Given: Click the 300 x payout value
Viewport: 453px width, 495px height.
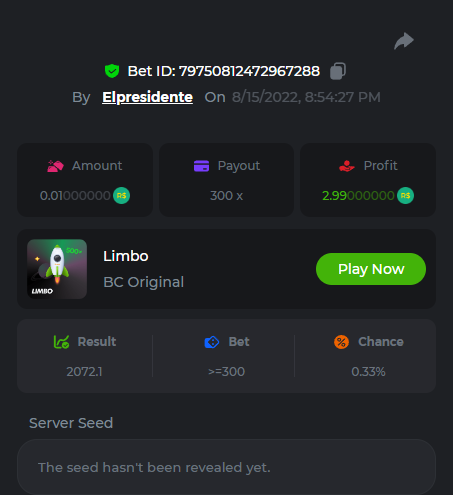Looking at the screenshot, I should tap(226, 196).
